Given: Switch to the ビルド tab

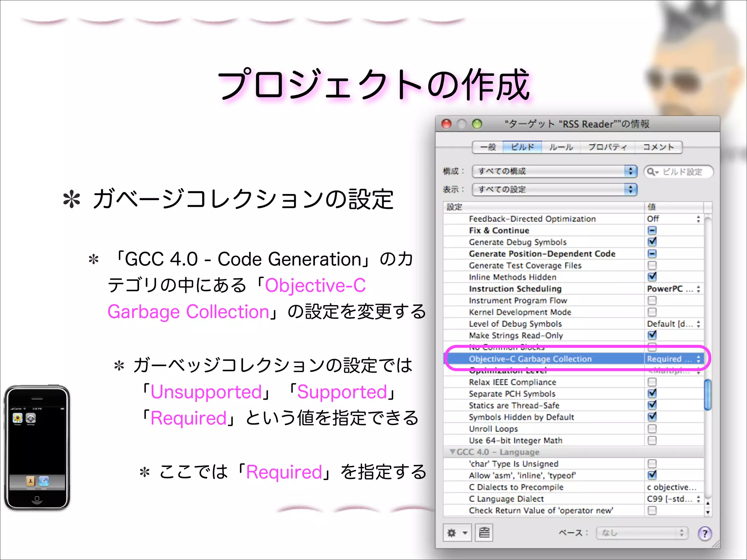Looking at the screenshot, I should [x=522, y=147].
